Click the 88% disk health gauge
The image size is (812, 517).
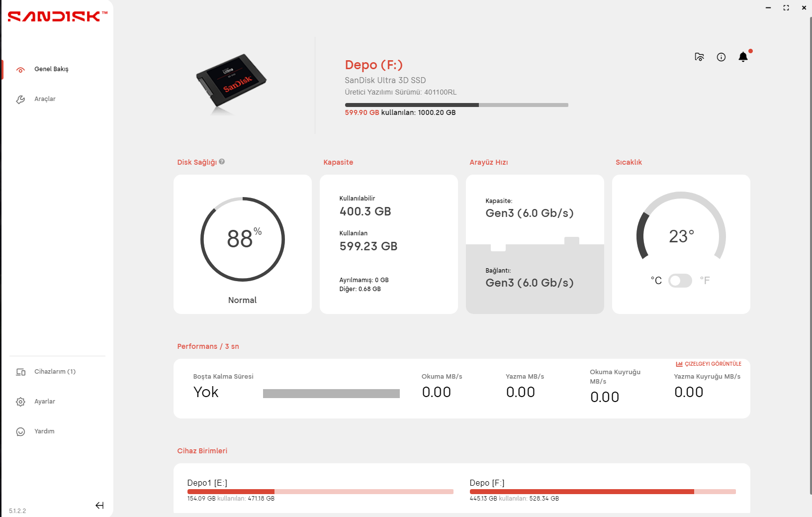[243, 239]
